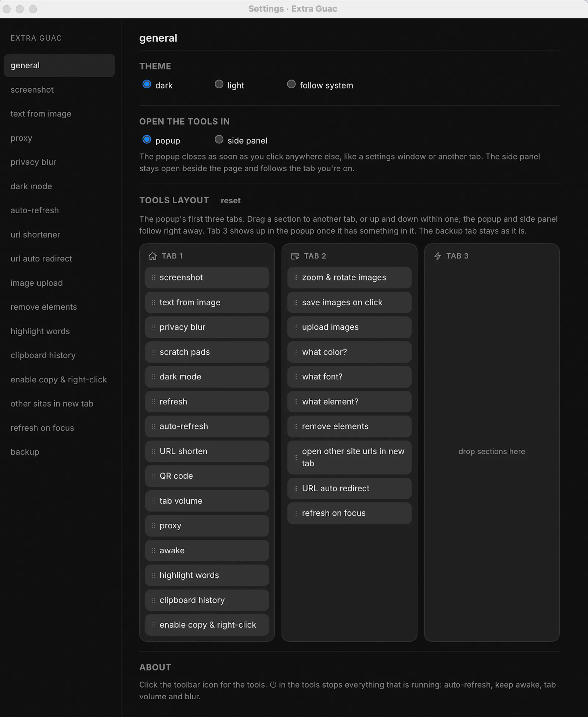Click the lightning bolt icon for Tab 3
Image resolution: width=588 pixels, height=717 pixels.
coord(437,256)
